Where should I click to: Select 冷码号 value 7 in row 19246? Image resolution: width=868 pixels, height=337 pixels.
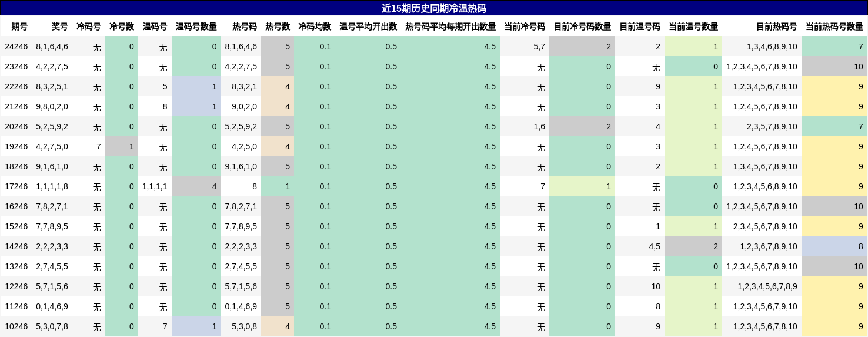tap(99, 146)
